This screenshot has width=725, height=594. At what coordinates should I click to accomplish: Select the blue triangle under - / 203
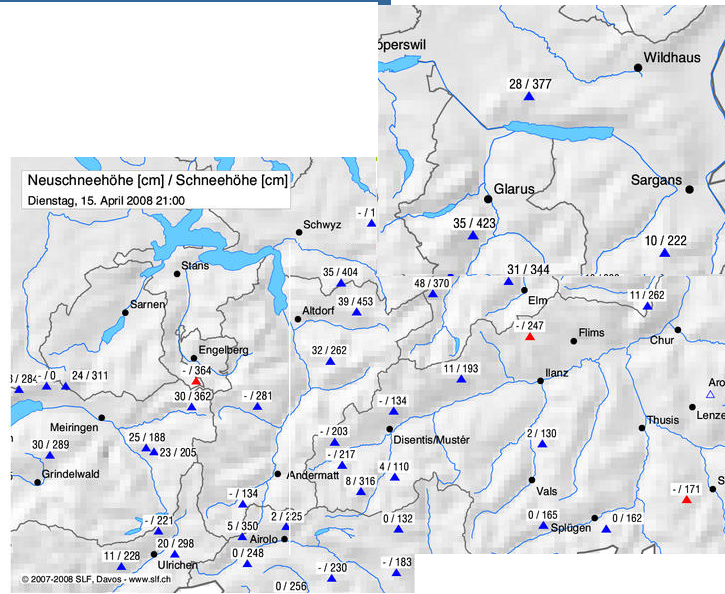[x=335, y=442]
